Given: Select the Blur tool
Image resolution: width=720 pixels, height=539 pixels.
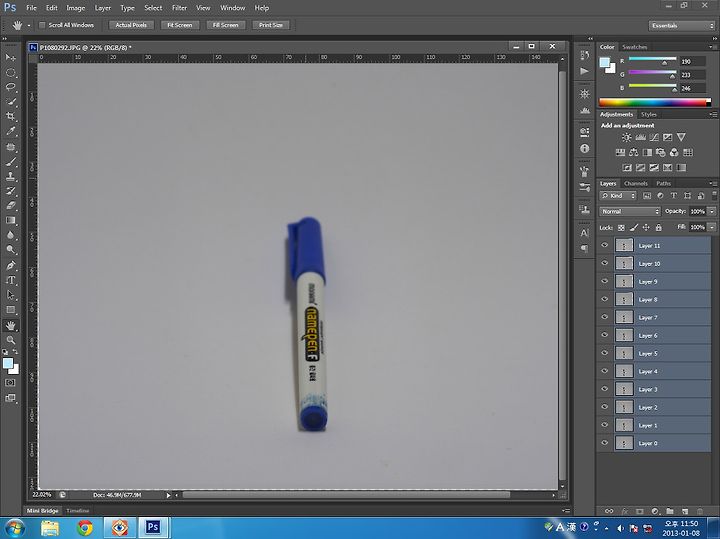Looking at the screenshot, I should pyautogui.click(x=10, y=235).
